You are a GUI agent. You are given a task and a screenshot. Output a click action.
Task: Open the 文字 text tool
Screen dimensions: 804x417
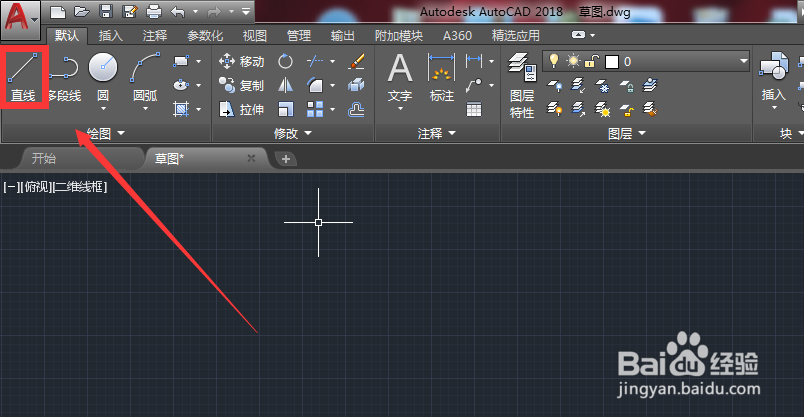pyautogui.click(x=400, y=77)
